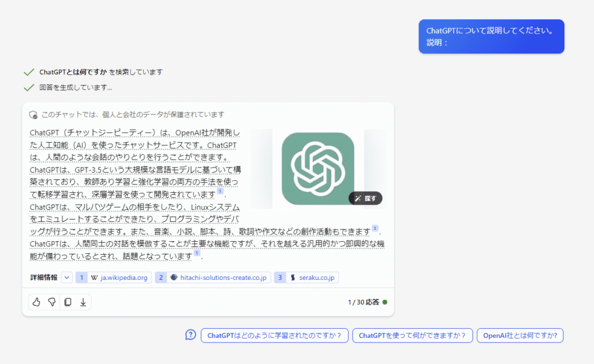Click the suggestions question mark icon

click(x=190, y=335)
